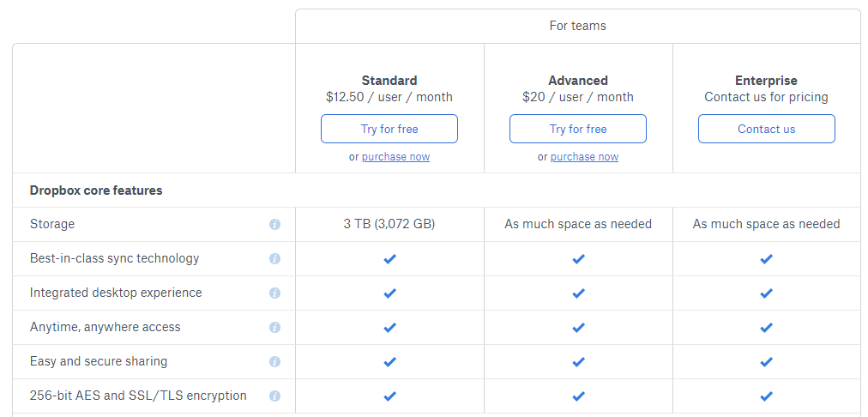Click 256-bit AES and SSL/TLS encryption label
The height and width of the screenshot is (417, 868).
coord(138,396)
